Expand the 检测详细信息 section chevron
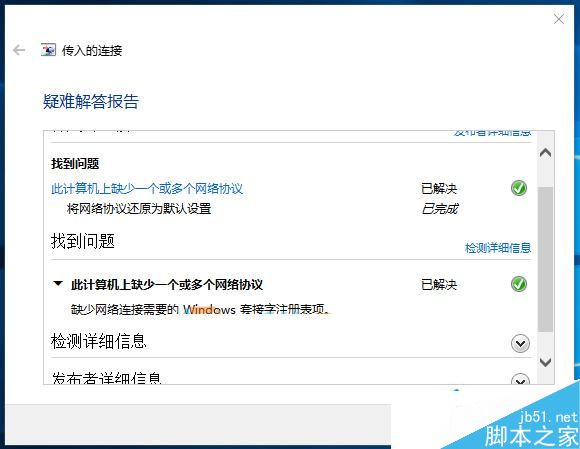 tap(520, 344)
